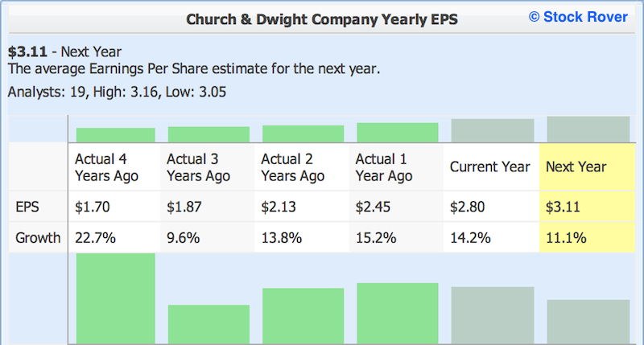Click the Growth row label
Image resolution: width=644 pixels, height=345 pixels.
pyautogui.click(x=38, y=237)
